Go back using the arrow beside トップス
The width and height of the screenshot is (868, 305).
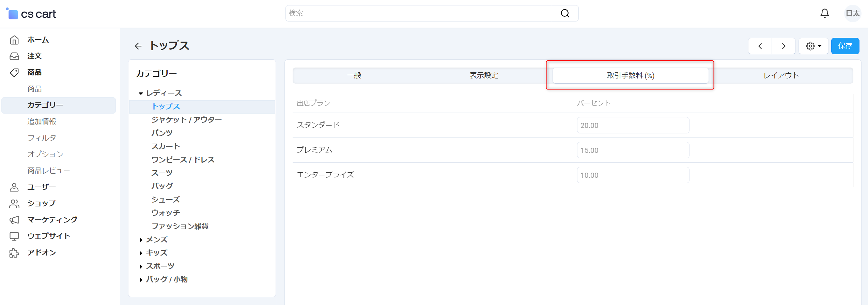pos(138,46)
